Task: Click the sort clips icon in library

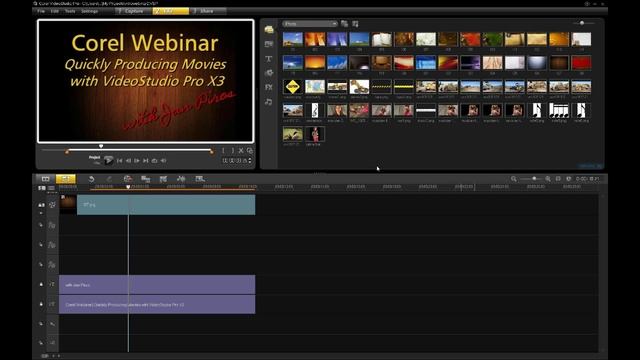Action: 355,24
